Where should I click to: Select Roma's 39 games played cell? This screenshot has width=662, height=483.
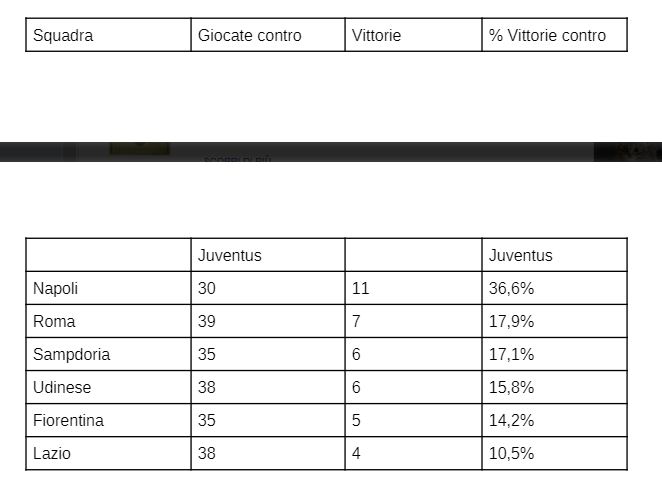pyautogui.click(x=207, y=321)
